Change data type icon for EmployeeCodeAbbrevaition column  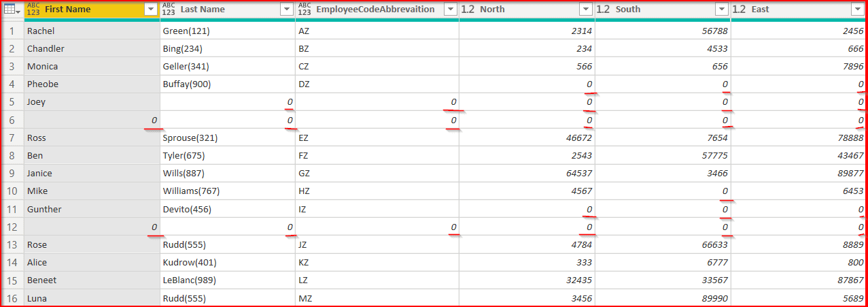coord(305,10)
